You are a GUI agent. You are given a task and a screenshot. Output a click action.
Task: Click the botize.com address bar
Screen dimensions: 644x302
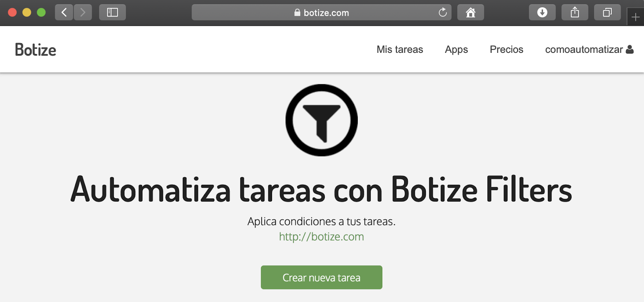pyautogui.click(x=322, y=12)
